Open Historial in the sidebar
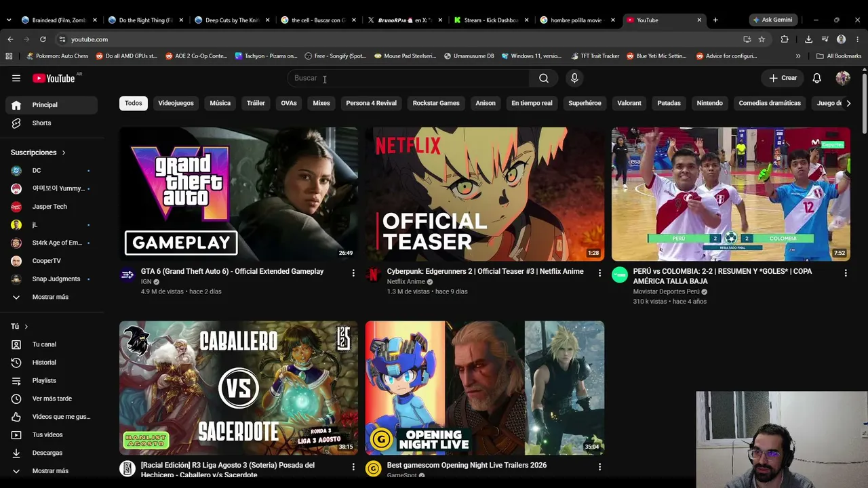Viewport: 868px width, 488px height. (x=52, y=363)
